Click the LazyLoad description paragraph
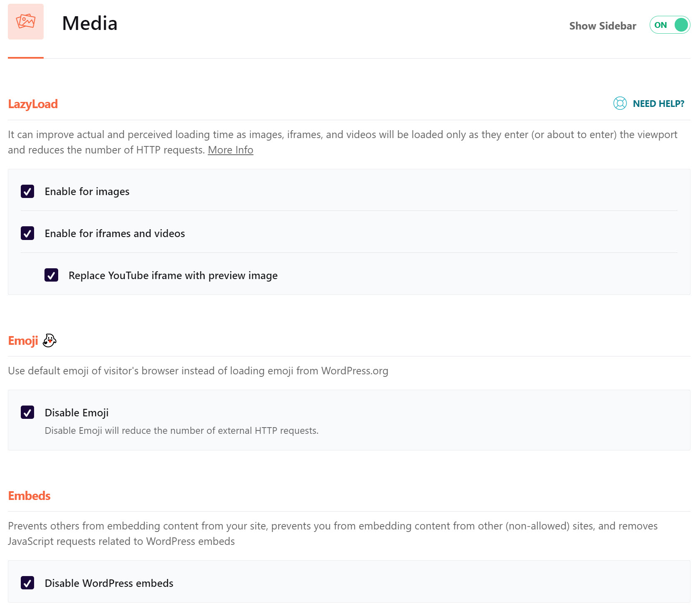The image size is (700, 611). [x=343, y=142]
